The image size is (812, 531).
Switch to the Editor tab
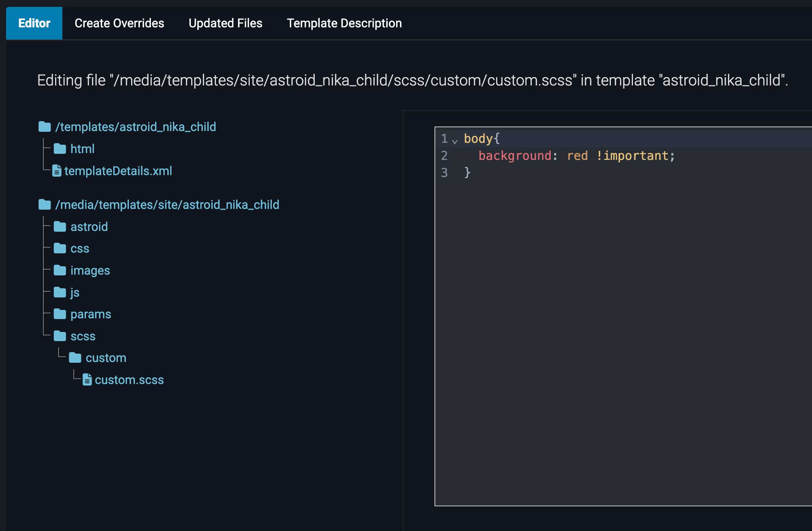point(34,23)
